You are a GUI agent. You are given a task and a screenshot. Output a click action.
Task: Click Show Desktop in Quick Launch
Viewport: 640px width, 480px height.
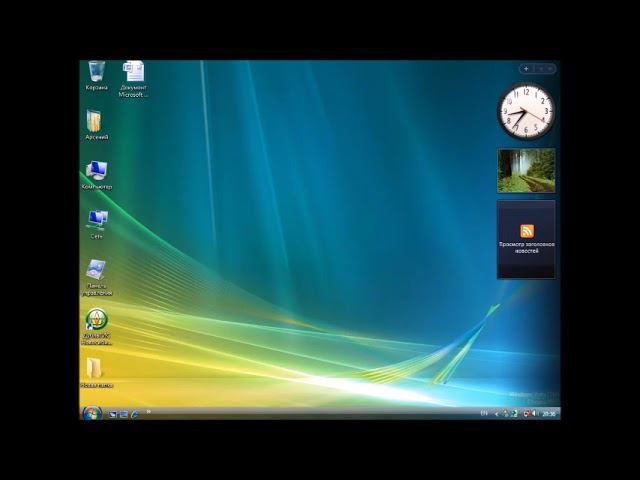pyautogui.click(x=113, y=414)
